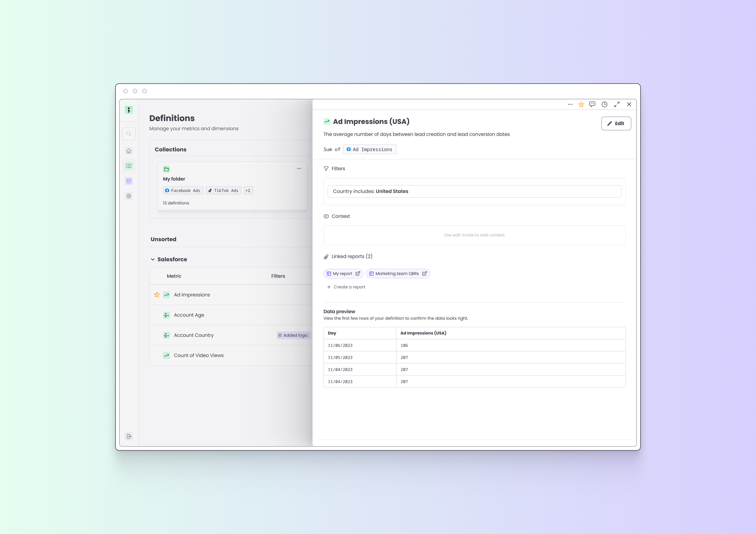Viewport: 756px width, 534px height.
Task: Open the Marketing team QBRs report
Action: click(398, 274)
